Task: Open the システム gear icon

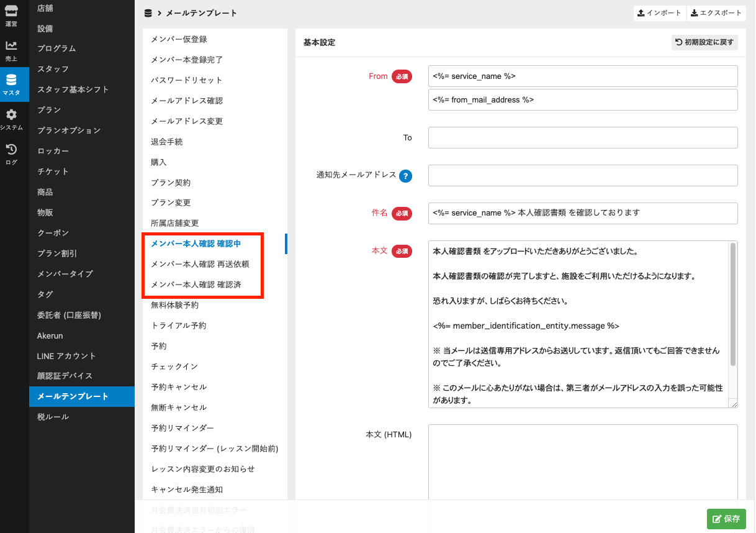Action: [x=11, y=119]
